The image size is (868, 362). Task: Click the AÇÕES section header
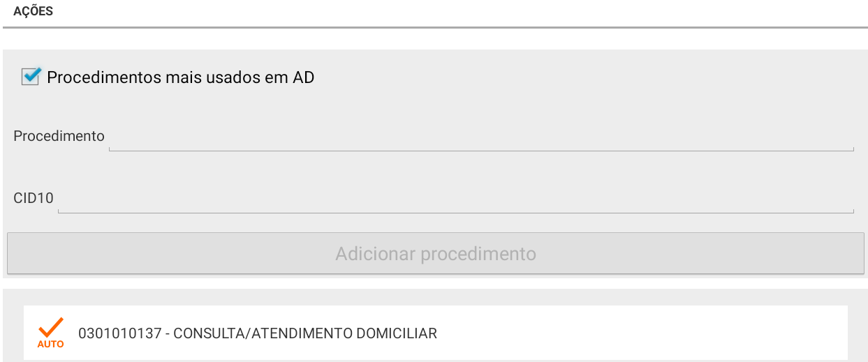tap(34, 12)
